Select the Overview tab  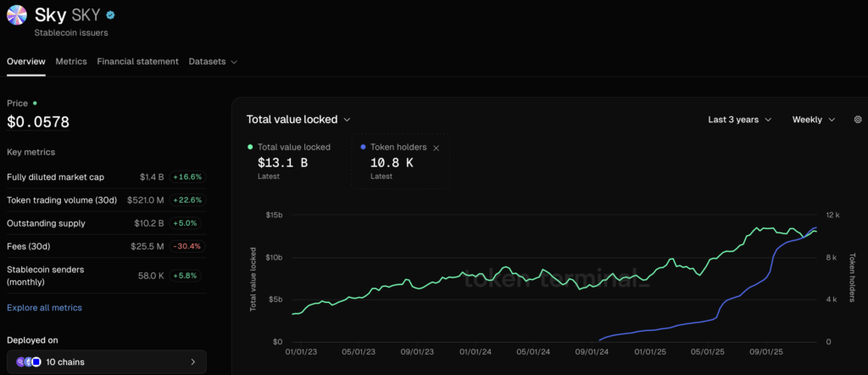[26, 62]
